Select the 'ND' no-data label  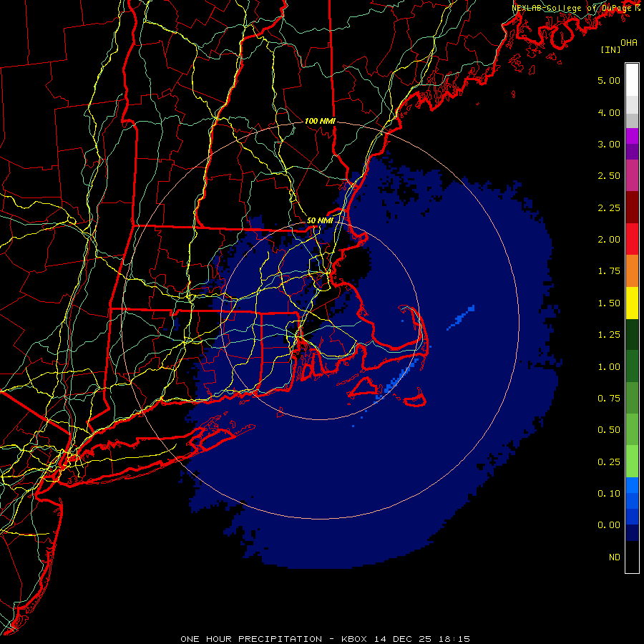[615, 557]
